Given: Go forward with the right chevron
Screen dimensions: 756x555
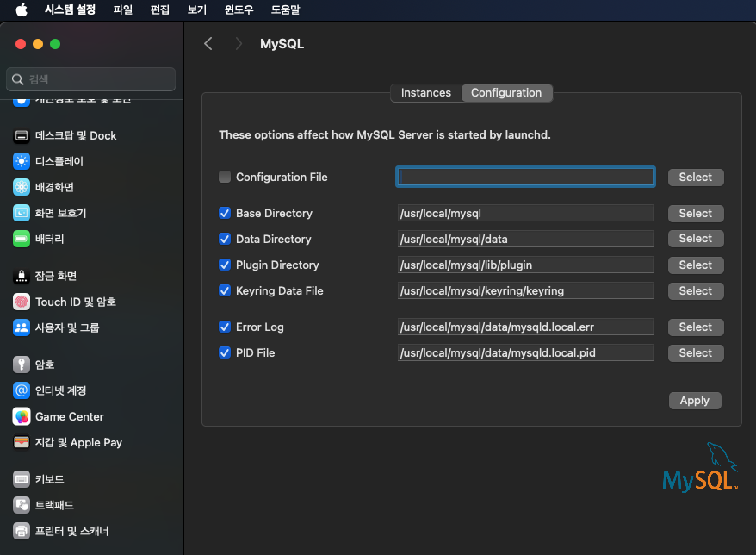Looking at the screenshot, I should click(239, 44).
